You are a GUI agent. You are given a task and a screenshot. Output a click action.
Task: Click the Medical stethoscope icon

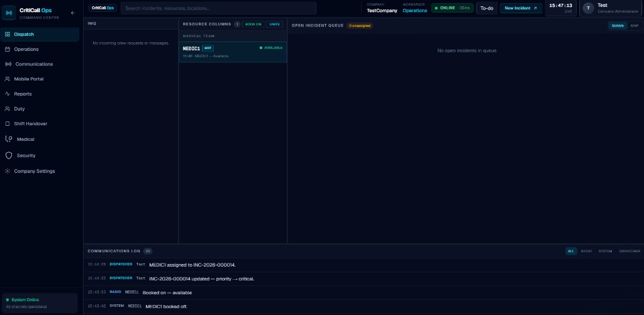click(9, 139)
